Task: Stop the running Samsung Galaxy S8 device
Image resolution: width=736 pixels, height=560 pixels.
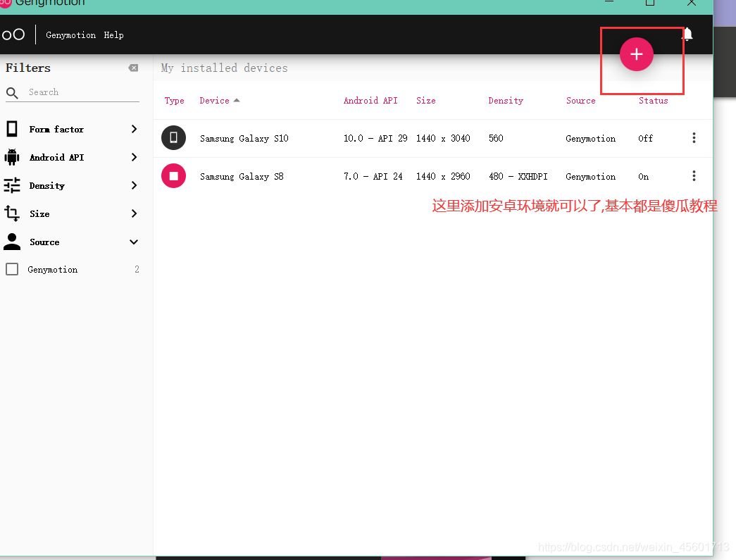Action: coord(174,176)
